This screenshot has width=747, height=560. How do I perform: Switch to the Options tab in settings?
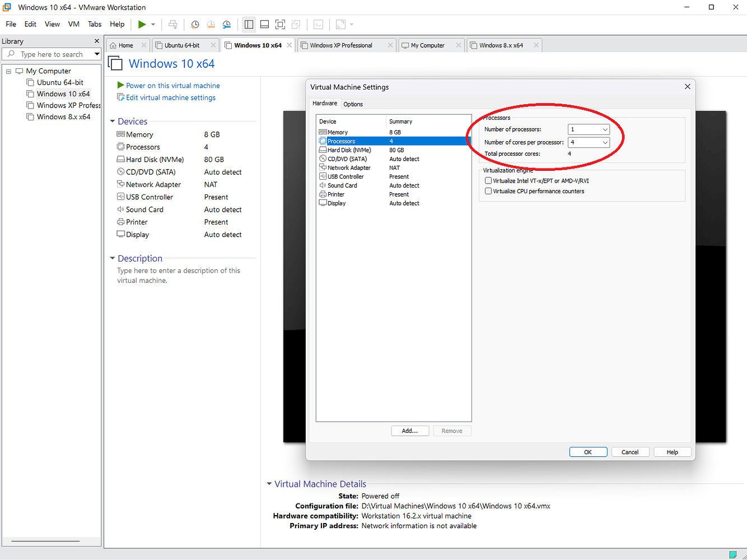tap(353, 104)
